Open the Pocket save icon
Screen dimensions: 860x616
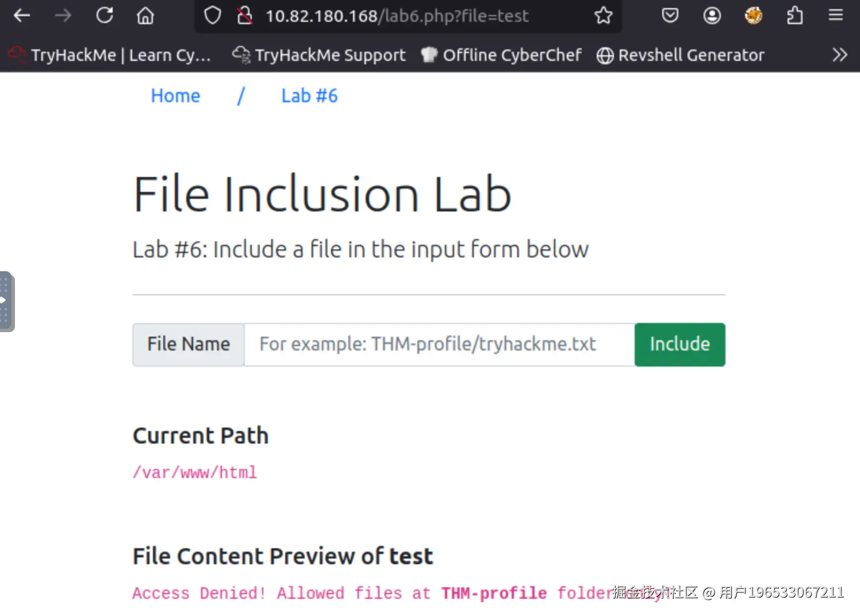point(670,16)
